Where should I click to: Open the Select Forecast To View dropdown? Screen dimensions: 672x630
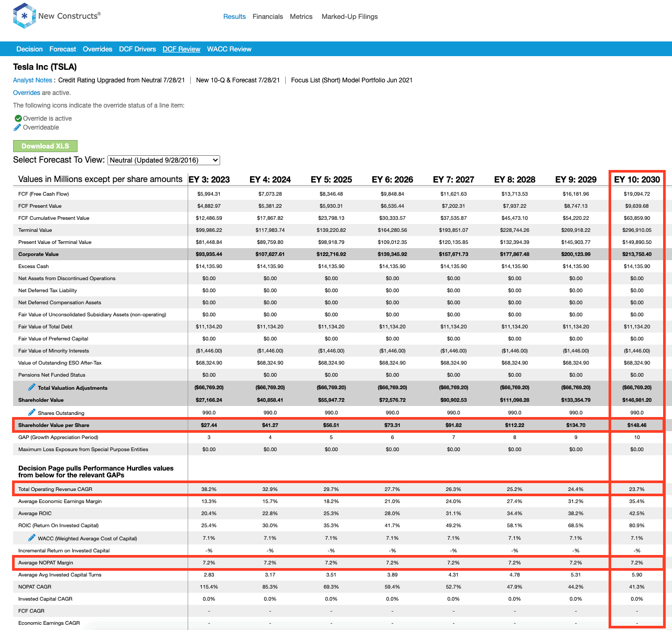pyautogui.click(x=164, y=160)
